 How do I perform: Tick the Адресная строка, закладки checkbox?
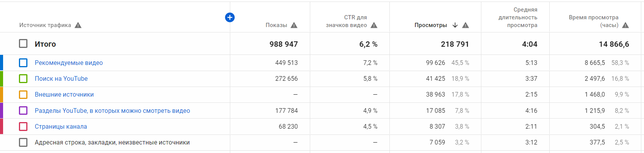(x=23, y=143)
